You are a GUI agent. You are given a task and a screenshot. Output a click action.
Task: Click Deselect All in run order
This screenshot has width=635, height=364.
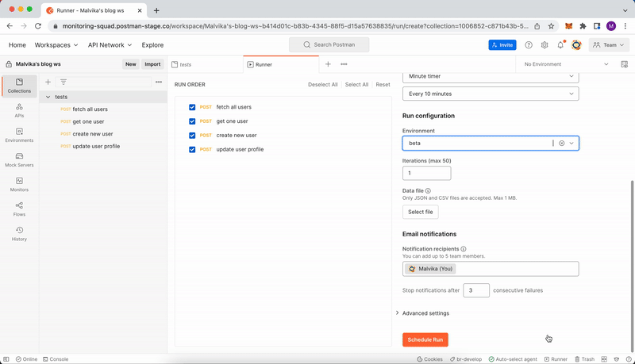323,85
